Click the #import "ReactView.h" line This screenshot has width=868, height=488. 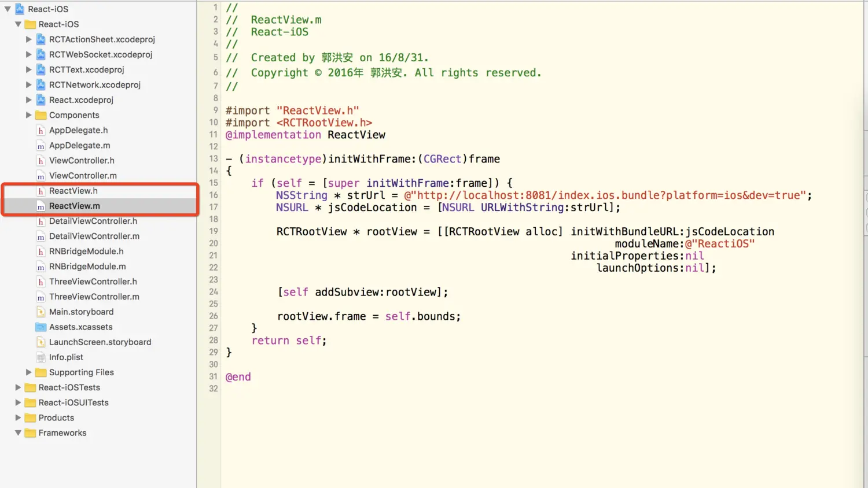[x=292, y=110]
